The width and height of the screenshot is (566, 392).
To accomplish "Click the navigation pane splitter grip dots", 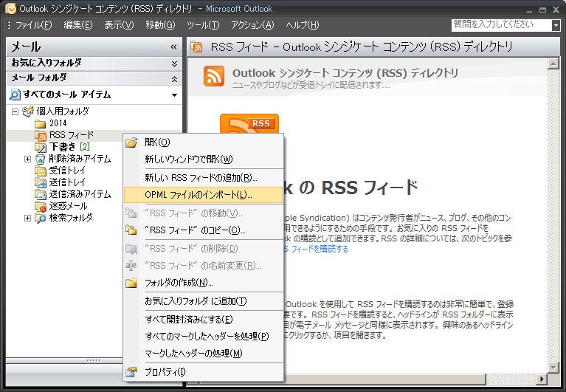I will pos(94,360).
